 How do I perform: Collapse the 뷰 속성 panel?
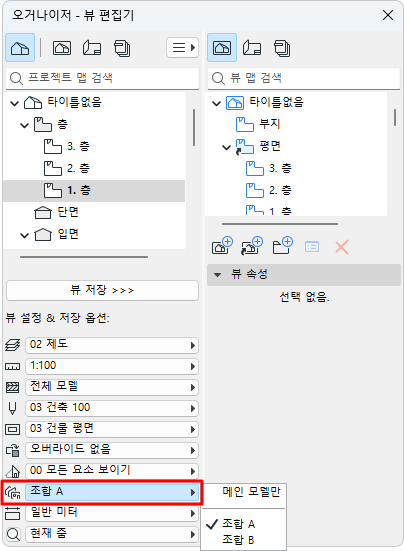pos(217,274)
